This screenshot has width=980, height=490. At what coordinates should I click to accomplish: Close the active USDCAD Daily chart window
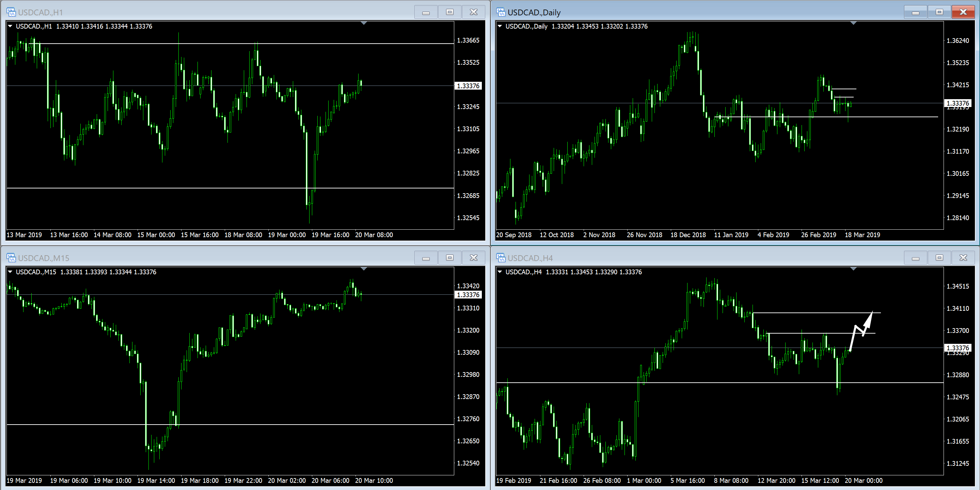963,12
